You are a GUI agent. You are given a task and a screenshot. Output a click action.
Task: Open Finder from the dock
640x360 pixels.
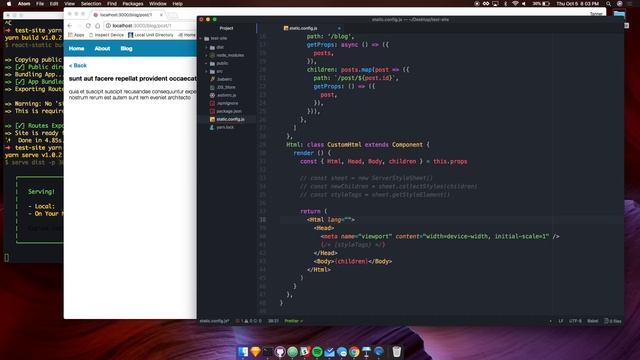tap(243, 351)
